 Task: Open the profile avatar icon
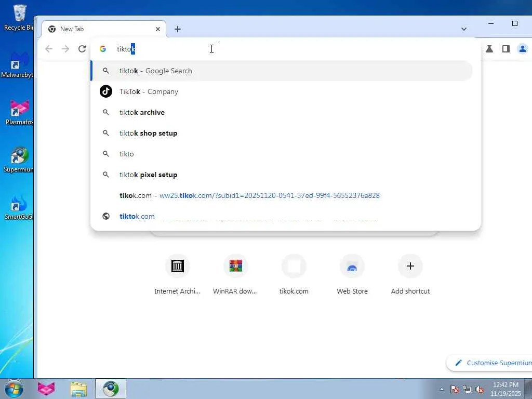(523, 49)
